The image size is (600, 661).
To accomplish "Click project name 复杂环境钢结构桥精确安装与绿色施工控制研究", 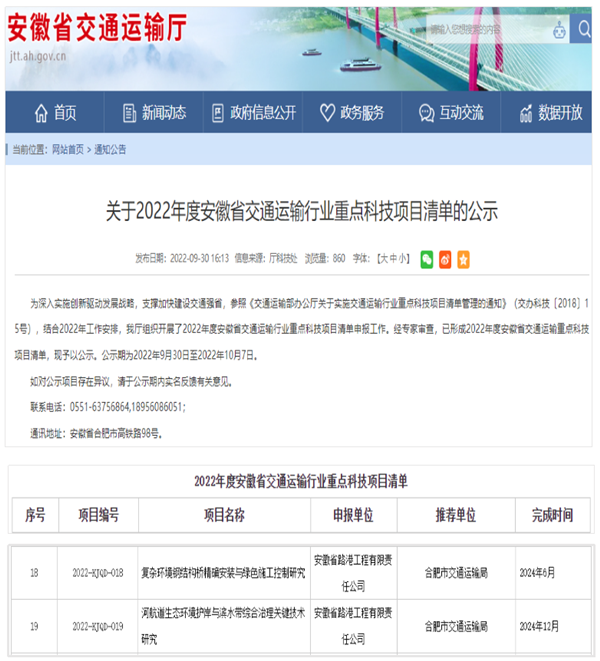I will tap(223, 572).
